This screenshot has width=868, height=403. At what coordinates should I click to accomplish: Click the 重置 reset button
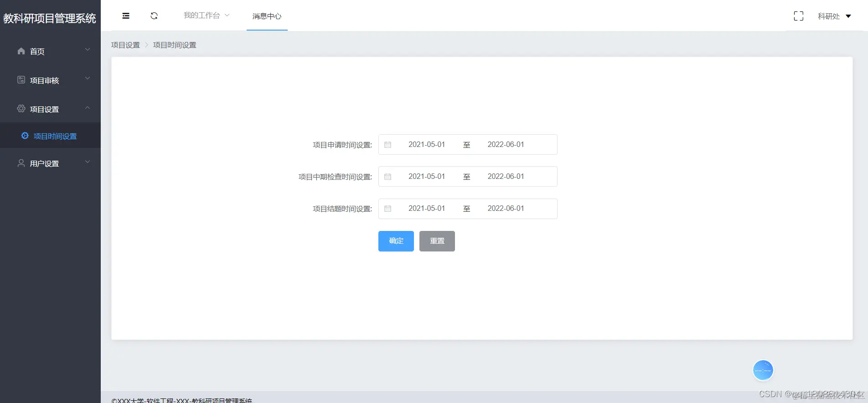pyautogui.click(x=437, y=241)
